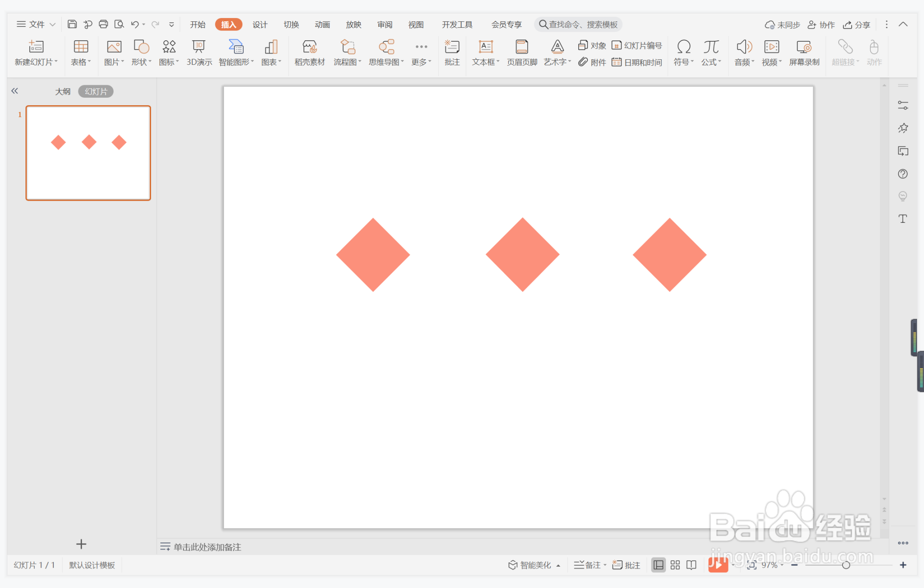Click the 分享 share button
This screenshot has height=588, width=924.
[x=856, y=25]
